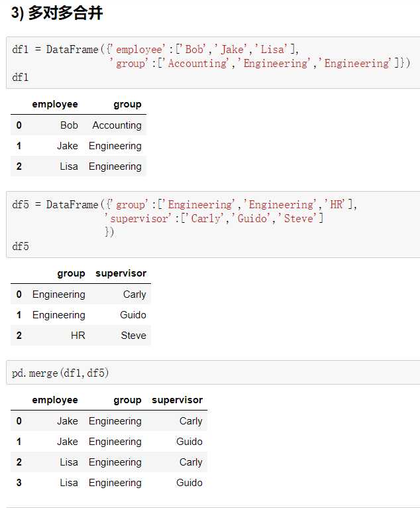The width and height of the screenshot is (420, 508).
Task: Click the 'HR' cell in the df5 table
Action: click(78, 336)
